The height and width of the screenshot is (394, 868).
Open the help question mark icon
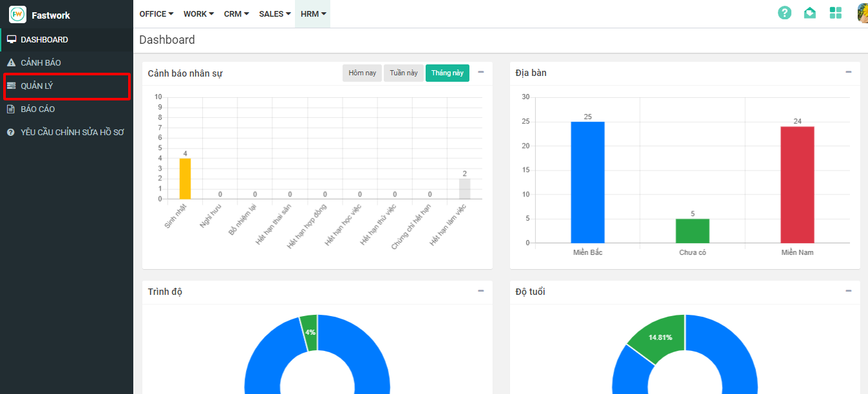click(784, 13)
